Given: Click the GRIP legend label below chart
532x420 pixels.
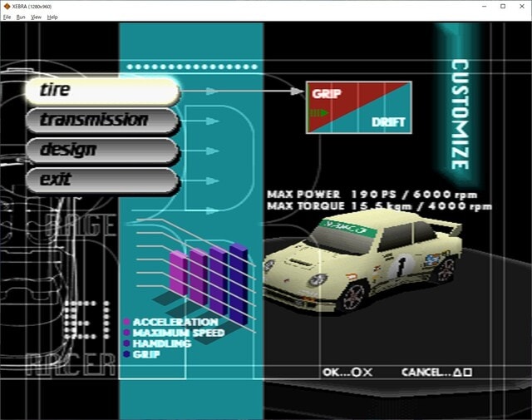Looking at the screenshot, I should tap(146, 354).
